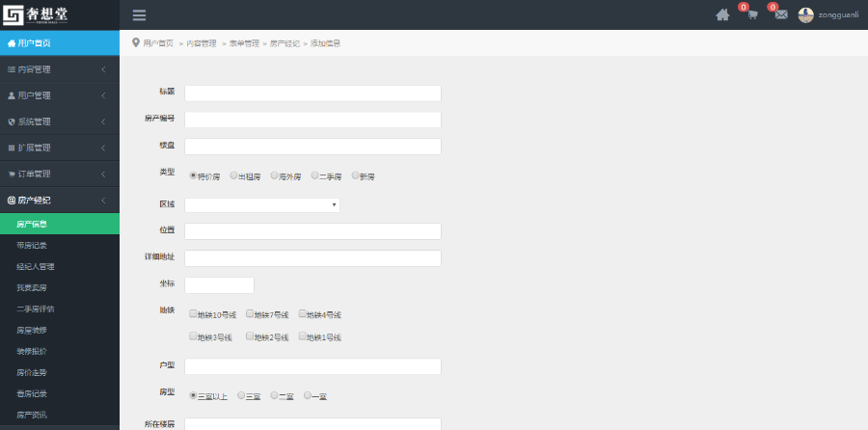
Task: Check the 地铁1号线 checkbox
Action: pos(302,336)
